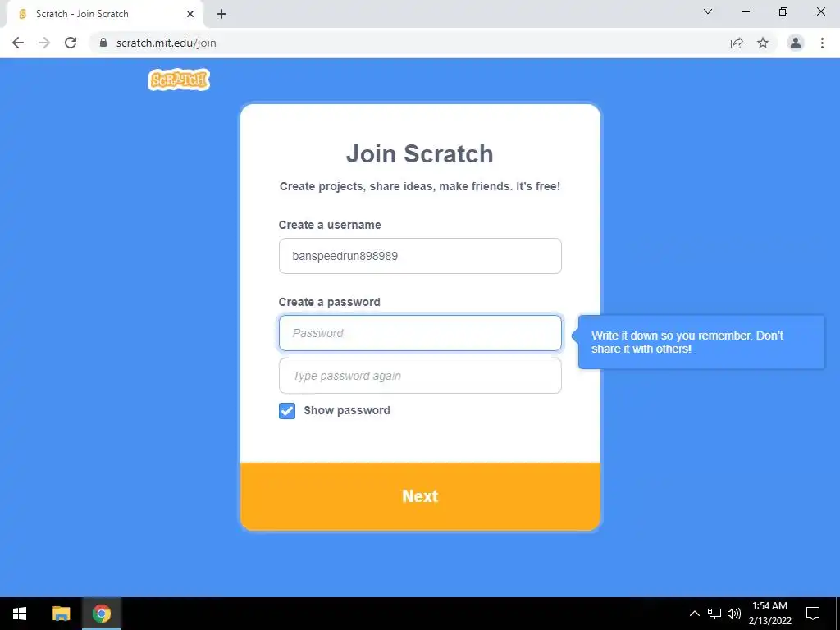Open Windows Start menu
This screenshot has width=840, height=630.
(20, 614)
